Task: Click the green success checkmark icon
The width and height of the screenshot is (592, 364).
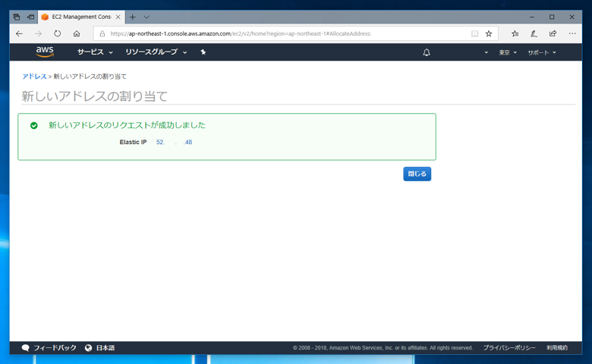Action: click(x=34, y=126)
